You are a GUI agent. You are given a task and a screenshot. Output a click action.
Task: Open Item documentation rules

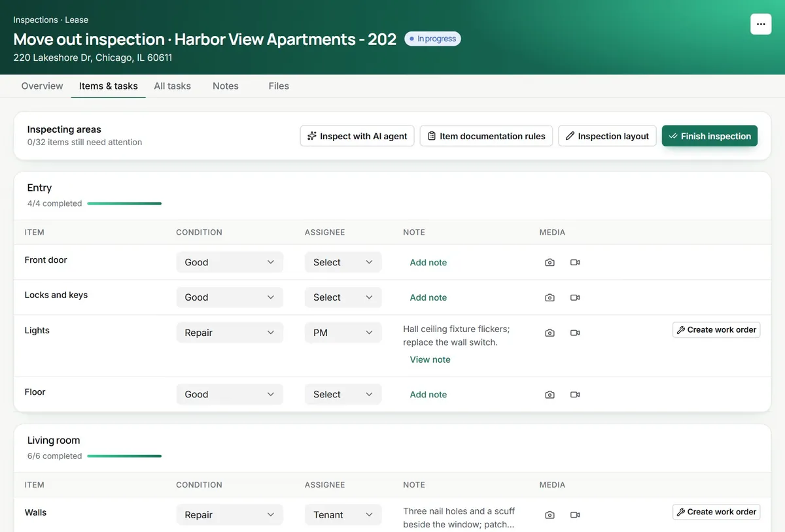coord(486,136)
